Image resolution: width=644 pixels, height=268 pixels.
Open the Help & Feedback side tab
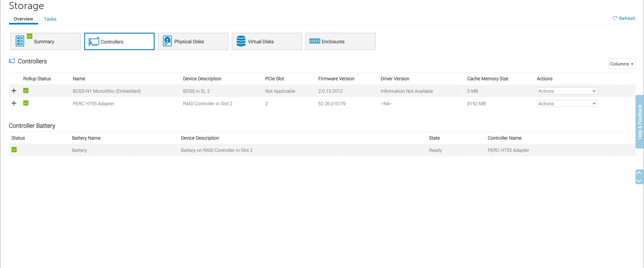[x=640, y=122]
